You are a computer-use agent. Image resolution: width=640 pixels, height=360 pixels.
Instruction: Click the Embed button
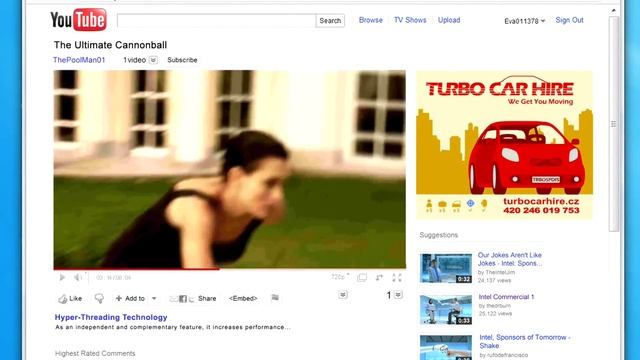243,298
